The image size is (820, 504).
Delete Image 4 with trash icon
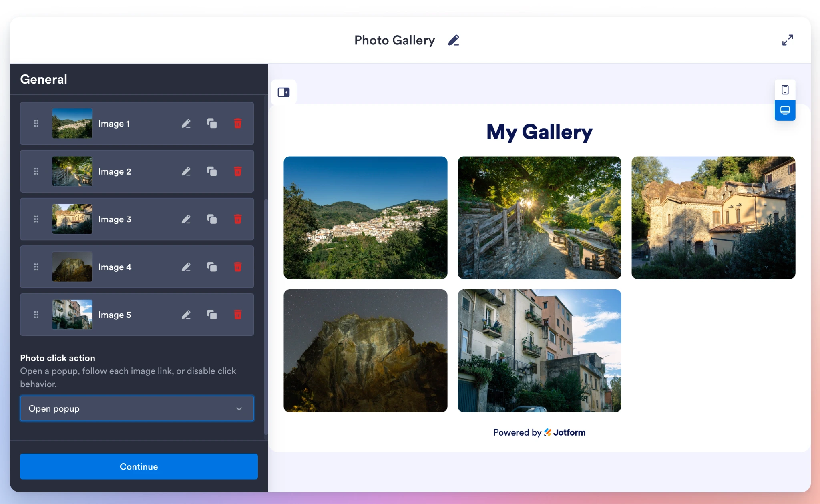point(238,267)
